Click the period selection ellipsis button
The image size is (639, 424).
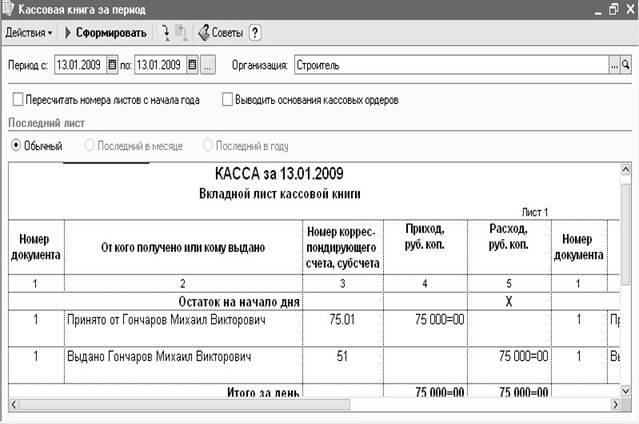208,65
